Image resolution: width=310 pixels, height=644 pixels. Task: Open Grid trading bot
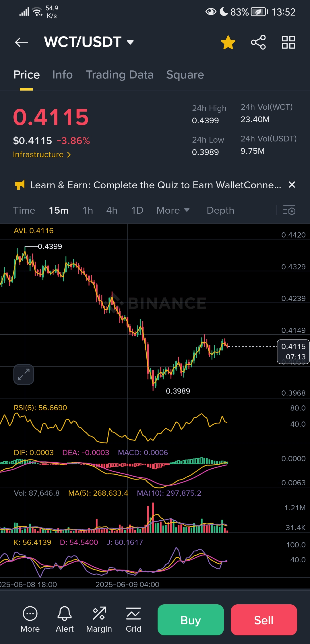(x=133, y=619)
